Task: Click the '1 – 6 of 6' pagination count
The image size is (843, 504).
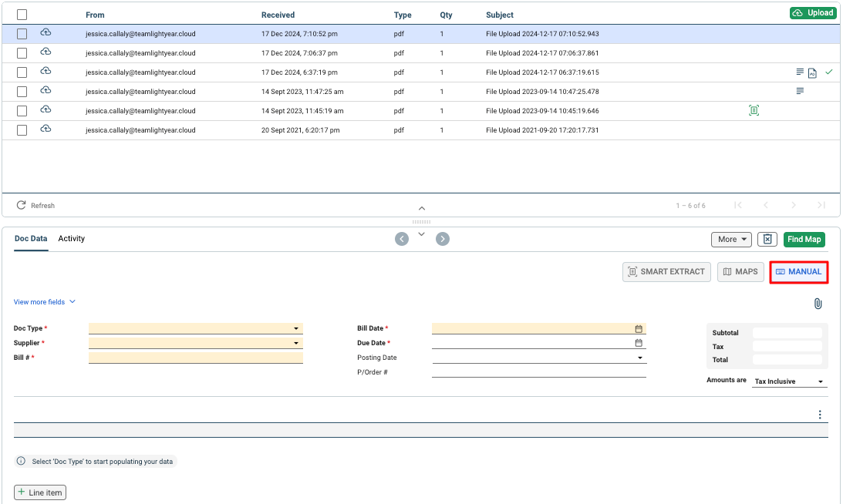Action: [690, 206]
